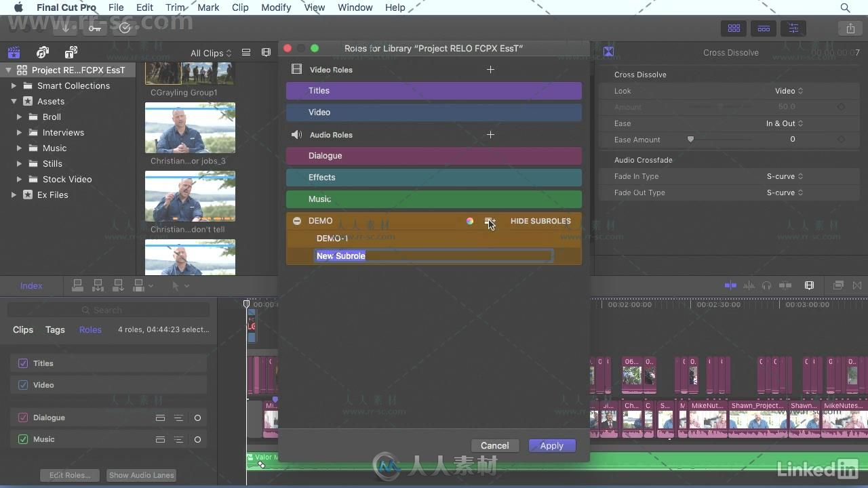Open the Modify menu
Image resolution: width=868 pixels, height=488 pixels.
click(276, 7)
